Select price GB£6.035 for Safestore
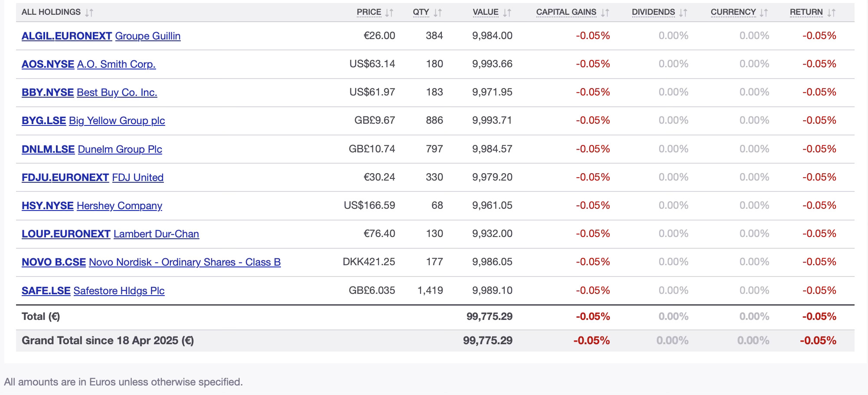The height and width of the screenshot is (395, 868). point(372,290)
